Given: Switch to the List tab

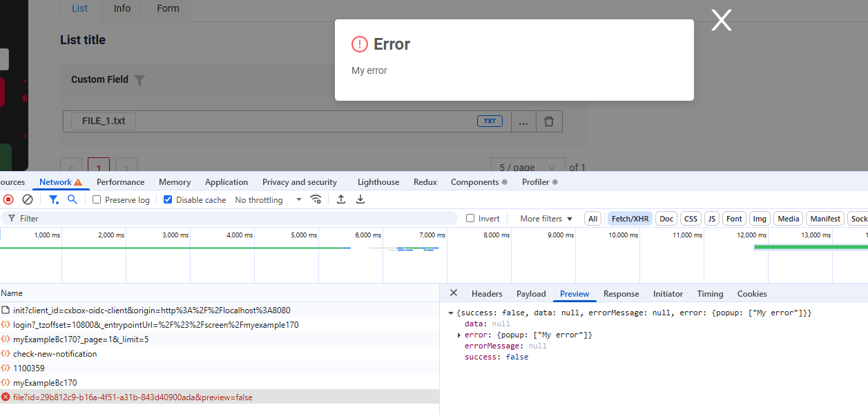Looking at the screenshot, I should pos(80,9).
